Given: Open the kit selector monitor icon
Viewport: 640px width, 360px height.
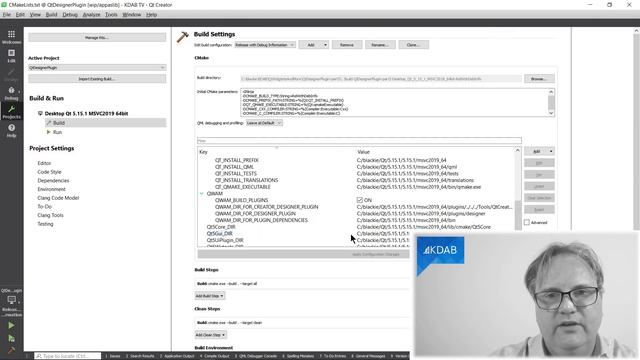Looking at the screenshot, I should 11,300.
